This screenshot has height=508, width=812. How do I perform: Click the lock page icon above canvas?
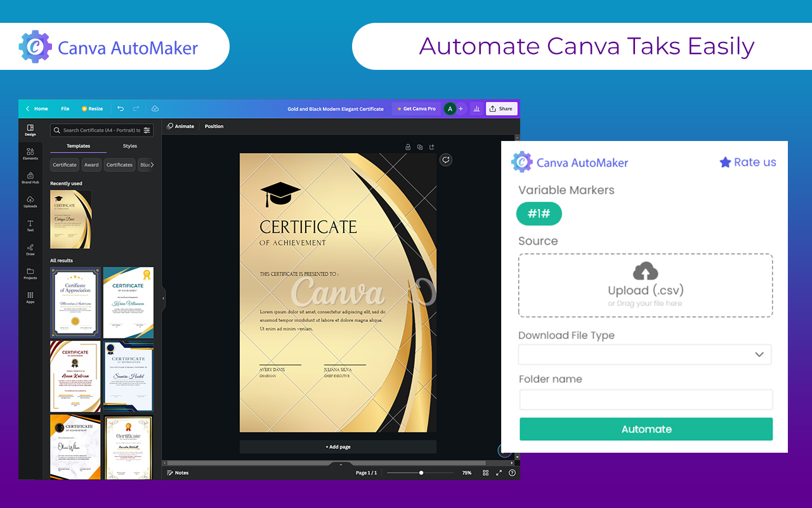coord(408,147)
